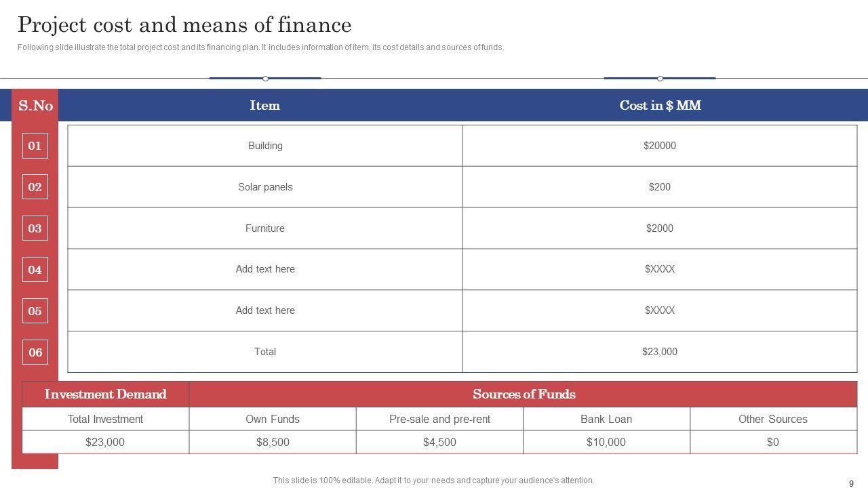This screenshot has height=488, width=868.
Task: Select the 06 serial number box
Action: tap(35, 352)
